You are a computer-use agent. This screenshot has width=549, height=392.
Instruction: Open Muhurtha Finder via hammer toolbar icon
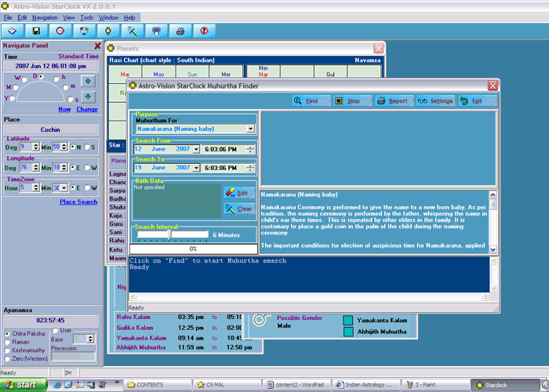[132, 31]
